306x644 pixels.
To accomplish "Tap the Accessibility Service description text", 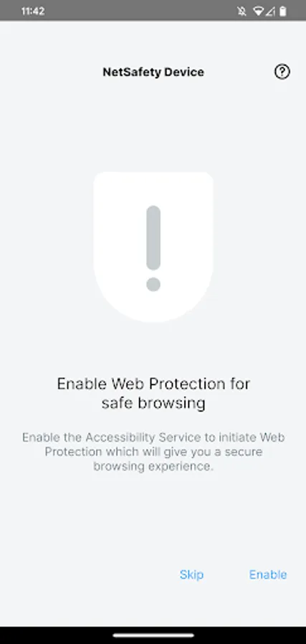I will point(153,452).
